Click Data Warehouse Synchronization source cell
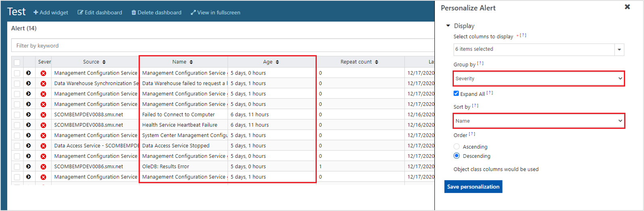The image size is (644, 211). (x=96, y=83)
